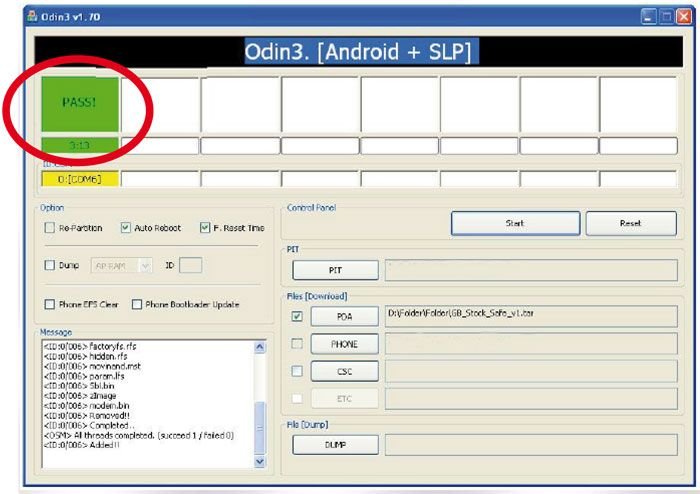
Task: Click the PHONE file button
Action: (x=345, y=344)
